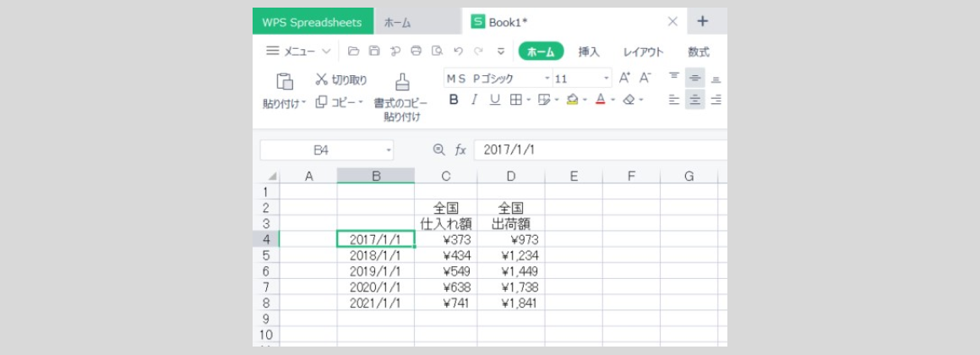Align text to top of cell
980x355 pixels.
coord(674,78)
